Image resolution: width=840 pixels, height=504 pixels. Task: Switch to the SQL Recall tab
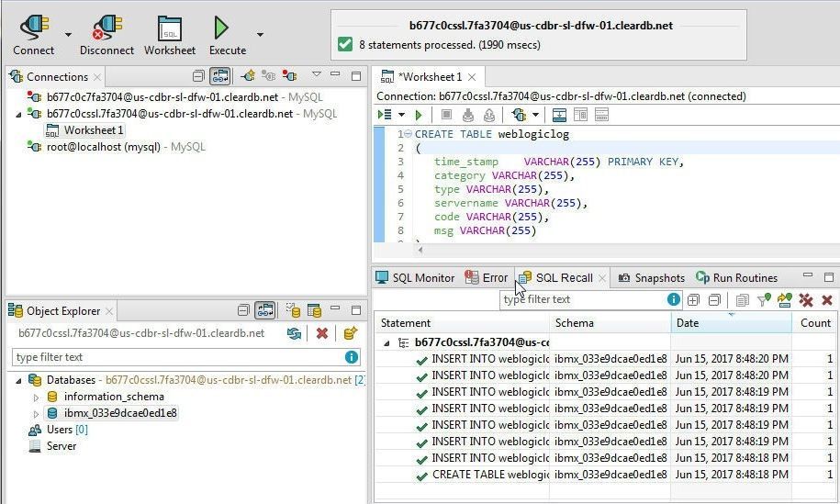556,277
